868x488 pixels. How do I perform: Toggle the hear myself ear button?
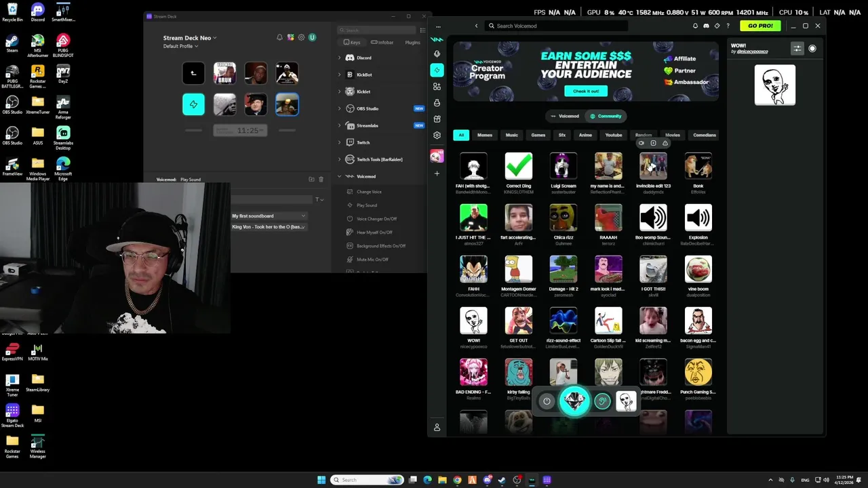[x=602, y=401]
